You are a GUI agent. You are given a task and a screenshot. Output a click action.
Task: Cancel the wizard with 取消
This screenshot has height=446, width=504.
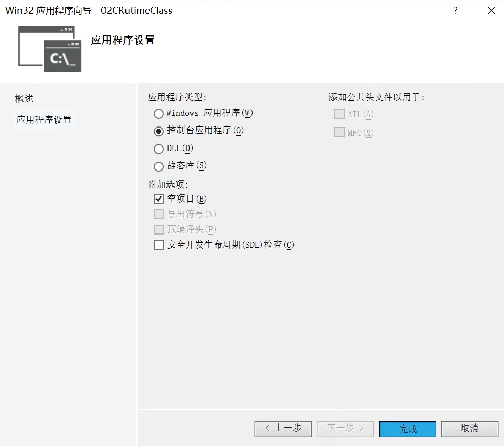[x=470, y=429]
